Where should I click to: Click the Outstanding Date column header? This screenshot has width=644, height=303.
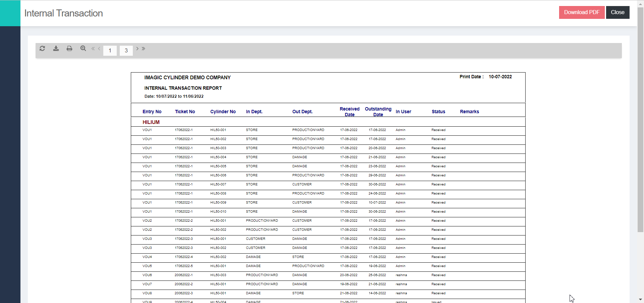(x=378, y=112)
